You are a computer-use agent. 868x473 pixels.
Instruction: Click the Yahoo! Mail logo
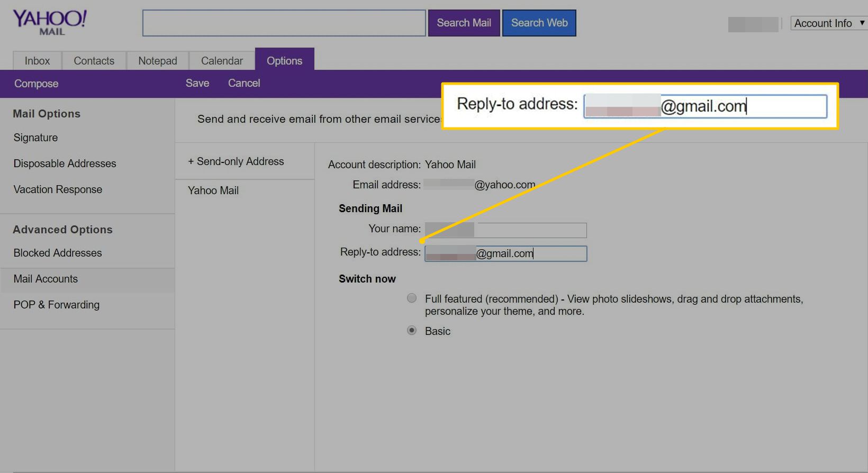point(50,23)
